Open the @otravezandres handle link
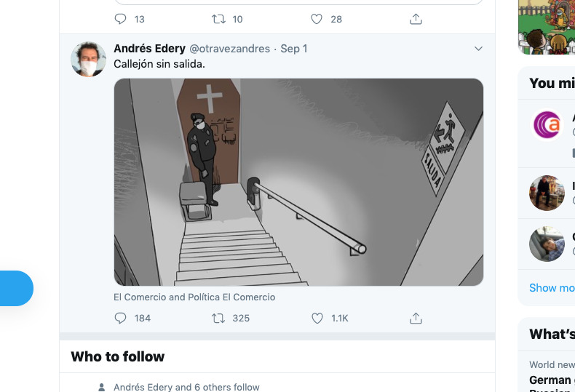The width and height of the screenshot is (575, 392). click(229, 49)
